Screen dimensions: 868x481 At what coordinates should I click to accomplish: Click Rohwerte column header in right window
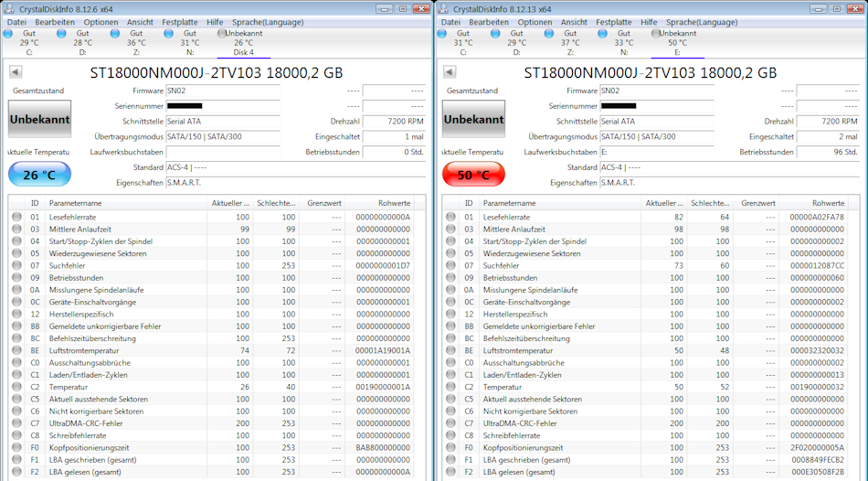click(x=812, y=203)
